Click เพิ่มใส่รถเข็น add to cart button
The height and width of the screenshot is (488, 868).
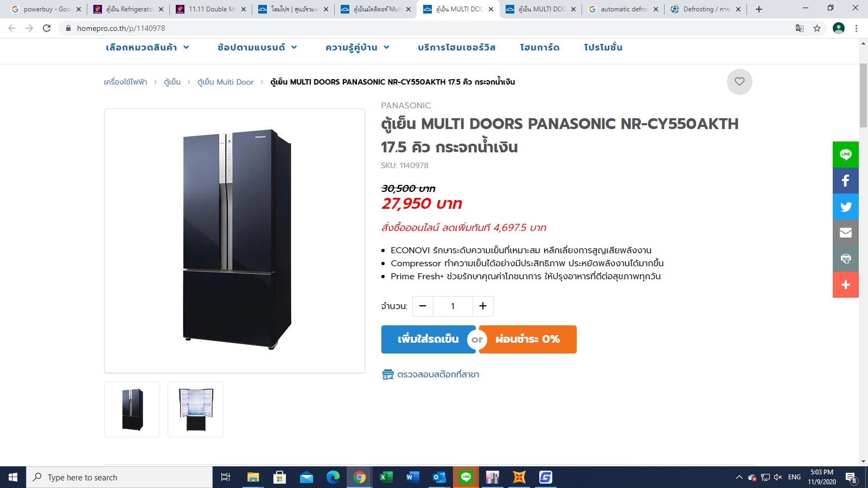(428, 339)
